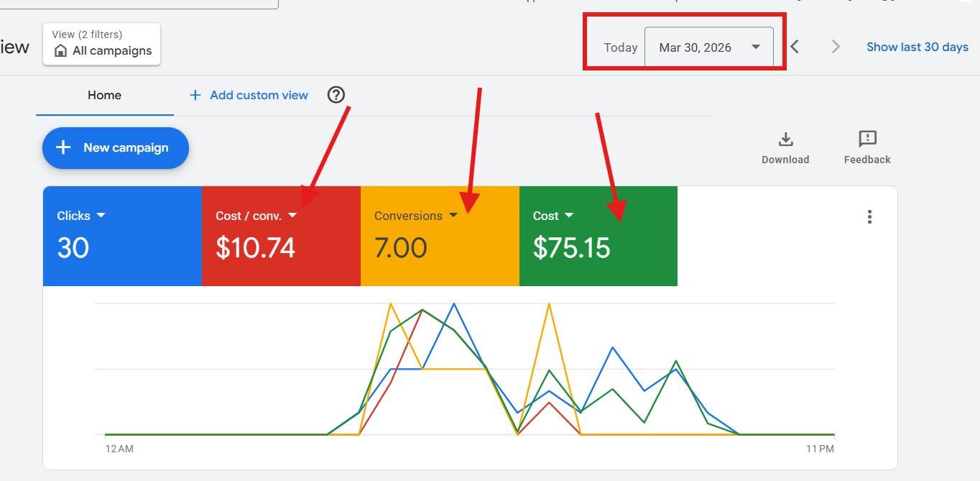Open the Mar 30, 2026 date dropdown
The width and height of the screenshot is (980, 481).
pos(709,47)
